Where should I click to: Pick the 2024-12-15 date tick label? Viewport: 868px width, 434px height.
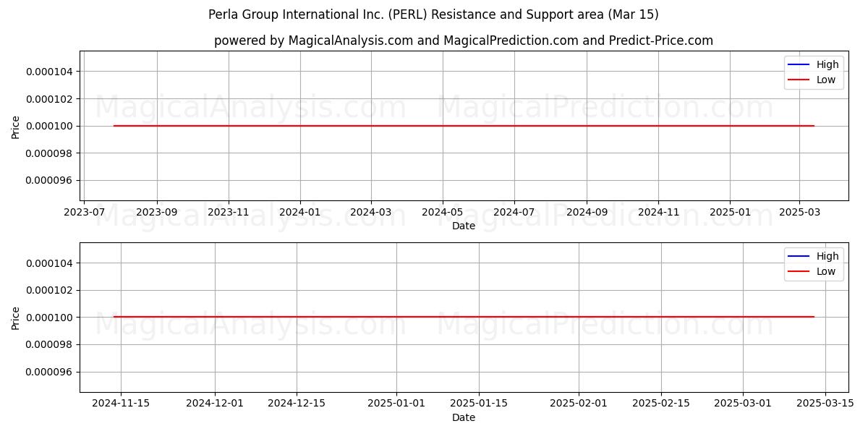pyautogui.click(x=297, y=404)
